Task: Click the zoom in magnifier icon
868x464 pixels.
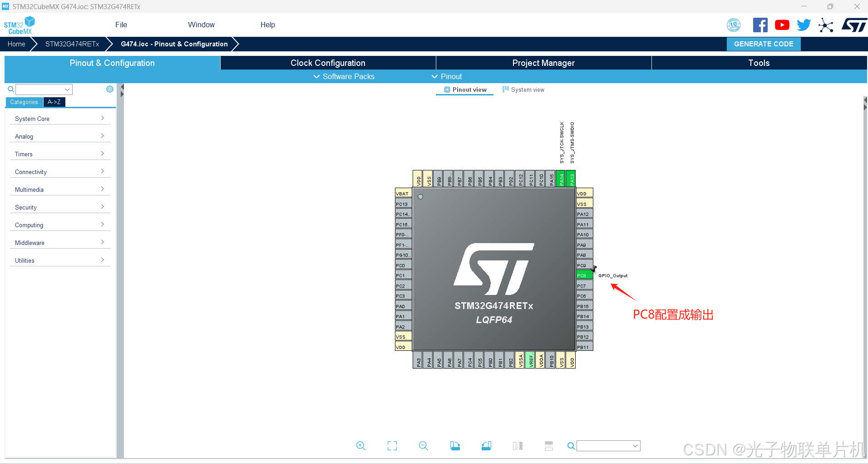Action: (361, 446)
